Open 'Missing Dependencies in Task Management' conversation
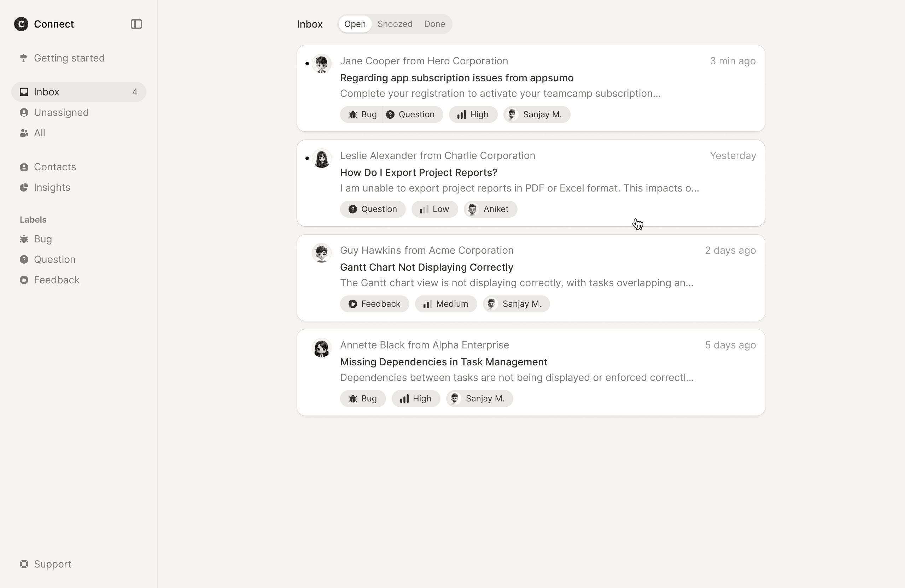 pos(443,362)
